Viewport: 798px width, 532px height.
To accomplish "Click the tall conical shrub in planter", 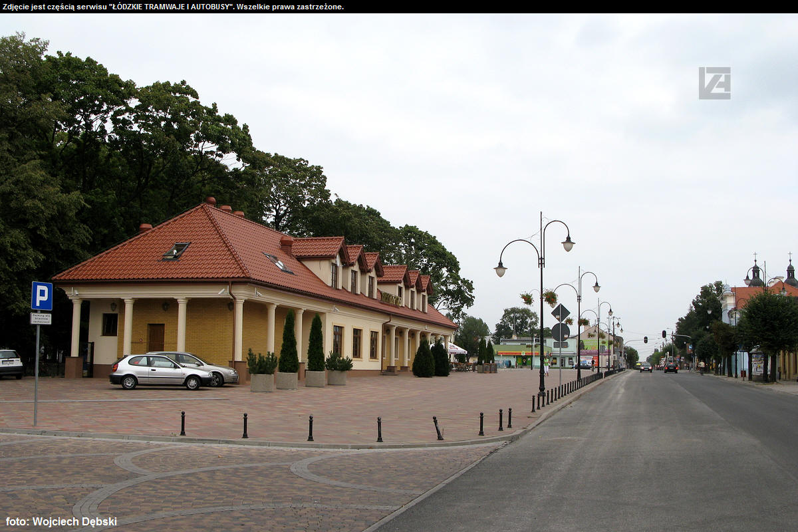I will point(288,342).
